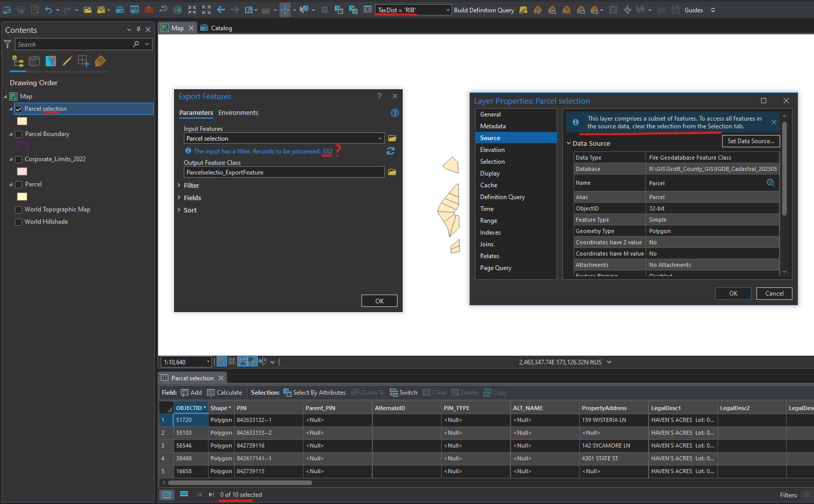Refresh the record count in Export Features

(390, 151)
